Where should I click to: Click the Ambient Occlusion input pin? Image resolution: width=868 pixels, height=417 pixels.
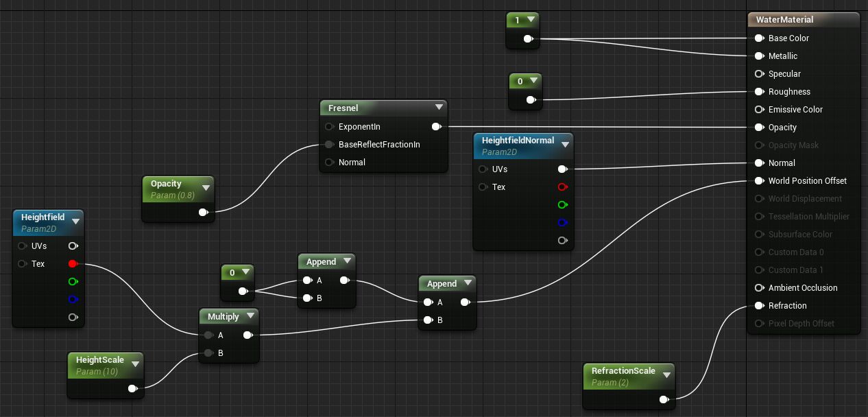point(759,288)
